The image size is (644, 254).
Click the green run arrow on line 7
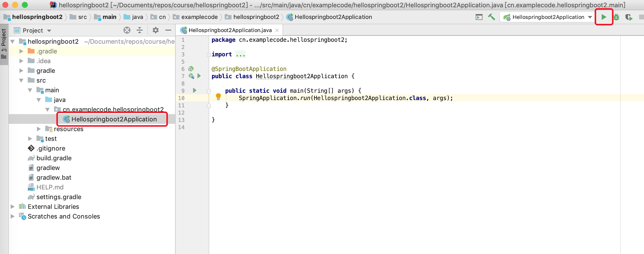click(199, 76)
